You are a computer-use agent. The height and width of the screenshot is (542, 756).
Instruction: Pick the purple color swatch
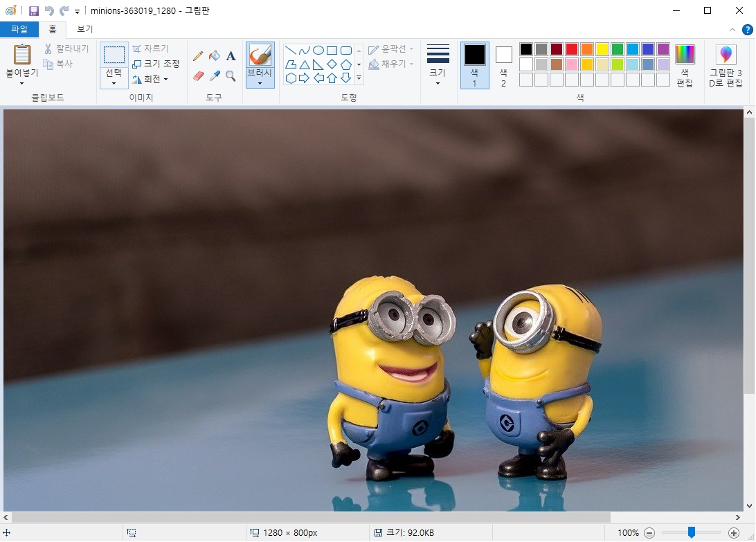pos(663,48)
